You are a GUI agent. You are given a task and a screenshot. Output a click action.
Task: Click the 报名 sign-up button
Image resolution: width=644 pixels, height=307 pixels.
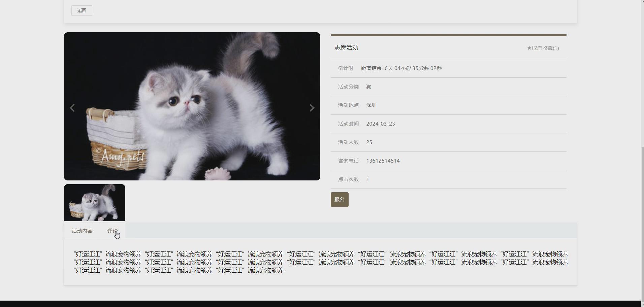(340, 200)
